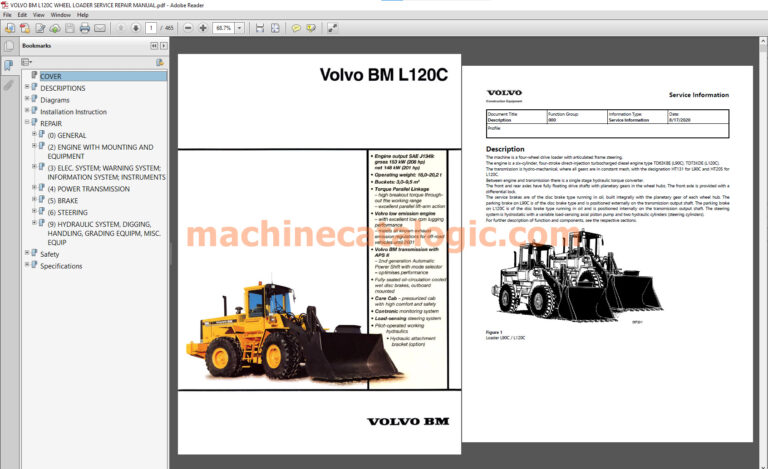Open the Page Thumbnails panel icon

(9, 47)
